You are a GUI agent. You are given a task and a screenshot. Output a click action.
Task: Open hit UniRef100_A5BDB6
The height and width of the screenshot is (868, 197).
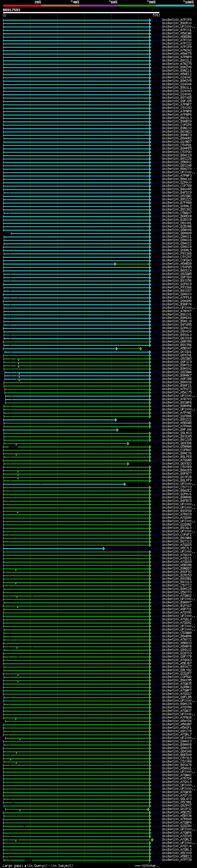[177, 37]
